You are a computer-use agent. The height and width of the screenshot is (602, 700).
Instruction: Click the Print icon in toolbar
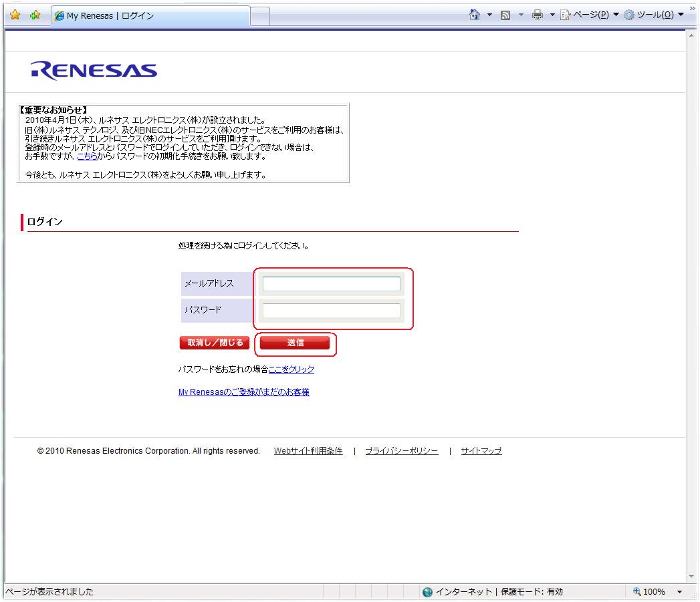click(x=537, y=15)
